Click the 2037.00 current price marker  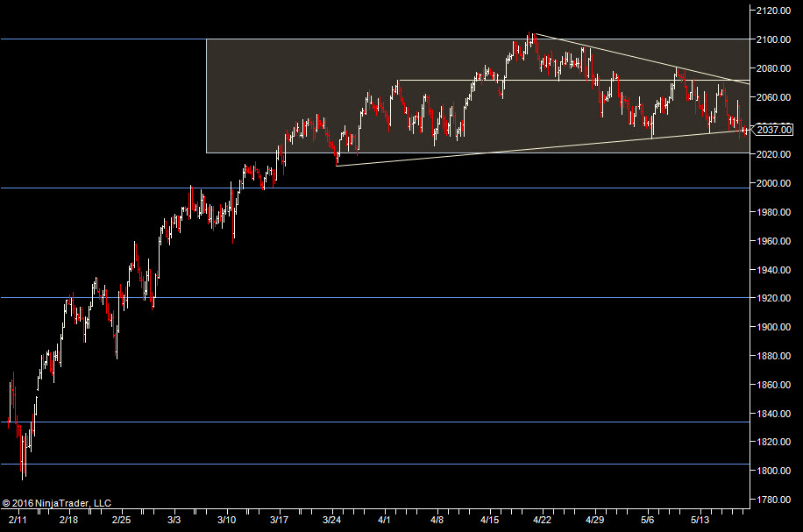[x=773, y=130]
